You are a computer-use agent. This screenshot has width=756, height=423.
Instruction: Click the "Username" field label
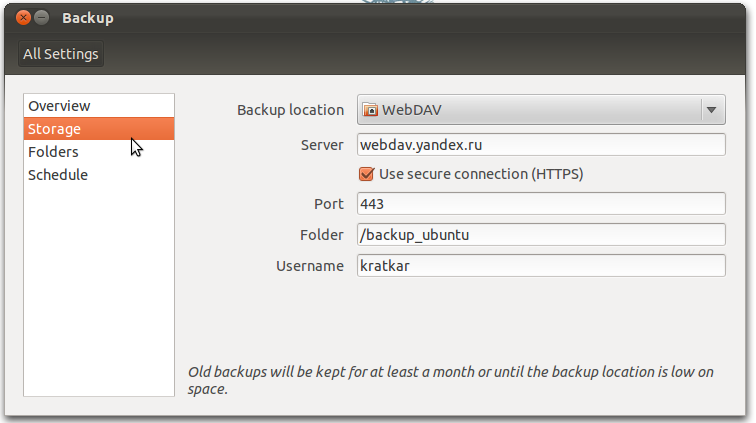click(310, 266)
